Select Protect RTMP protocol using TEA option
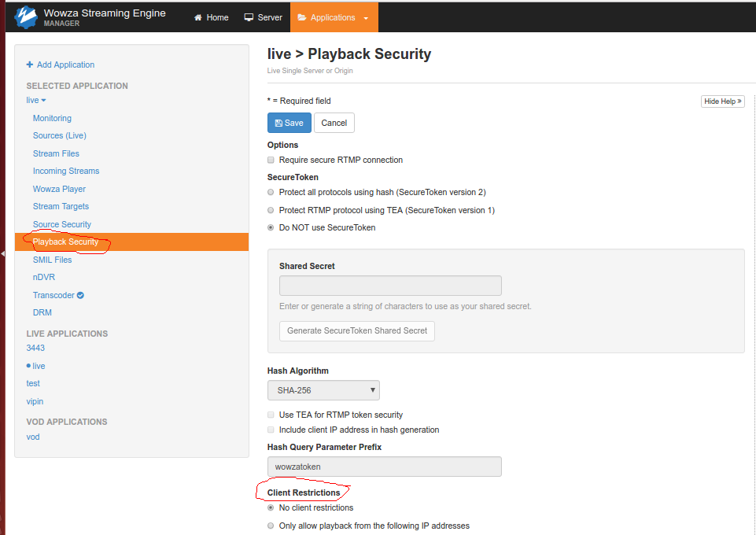This screenshot has width=756, height=535. (271, 210)
